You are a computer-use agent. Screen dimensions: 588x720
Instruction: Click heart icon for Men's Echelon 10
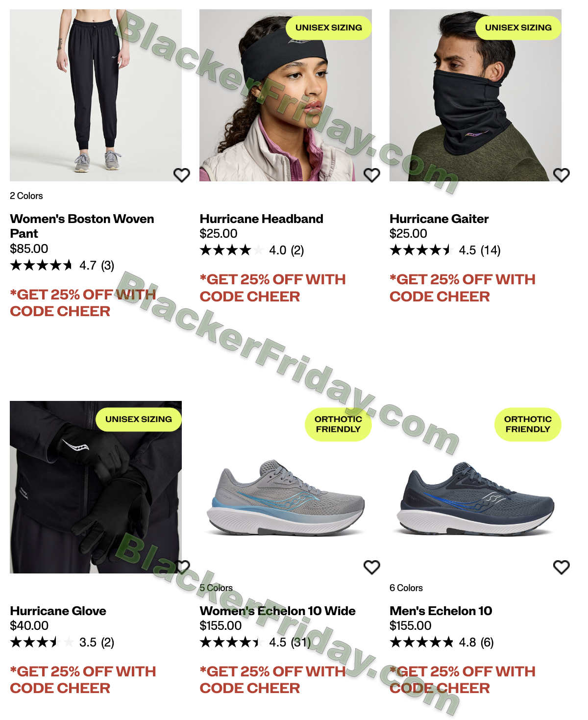(x=562, y=567)
